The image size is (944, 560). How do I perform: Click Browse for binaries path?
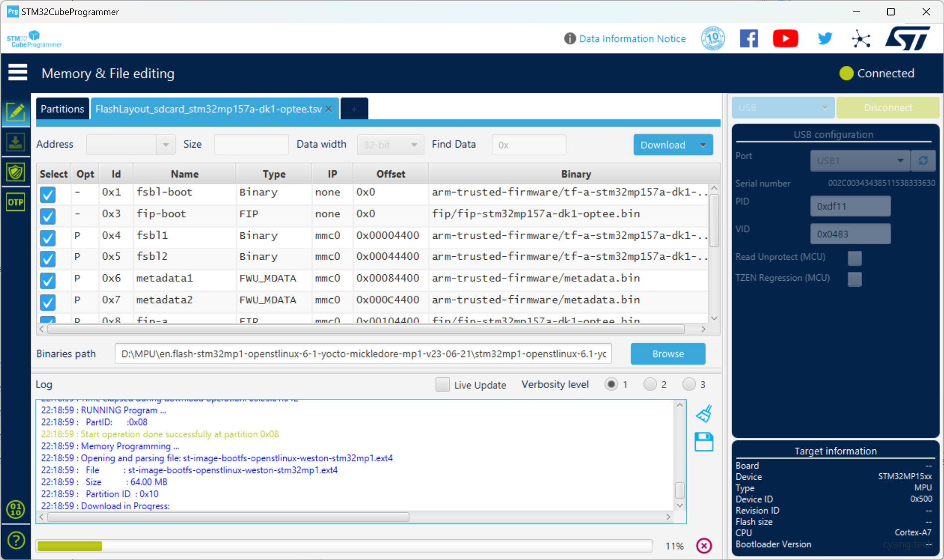[668, 354]
